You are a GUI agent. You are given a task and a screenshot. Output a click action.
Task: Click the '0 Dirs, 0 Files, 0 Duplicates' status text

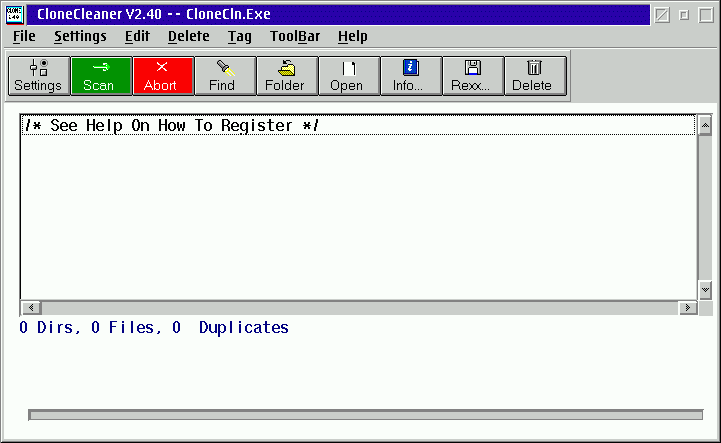click(x=154, y=328)
